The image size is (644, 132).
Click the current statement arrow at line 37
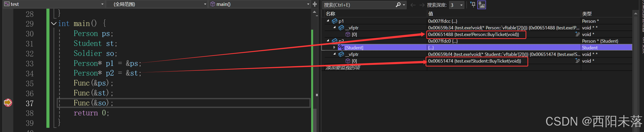[x=8, y=103]
